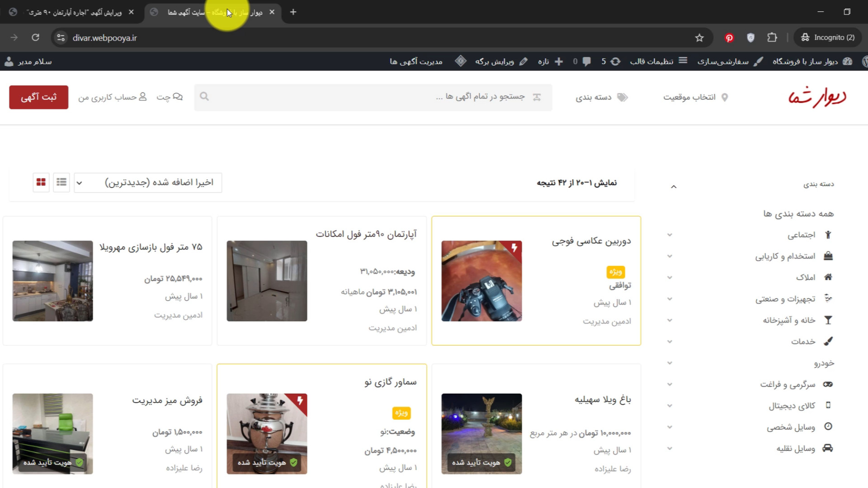The image size is (868, 488).
Task: Open the browser extensions puzzle icon
Action: 772,38
